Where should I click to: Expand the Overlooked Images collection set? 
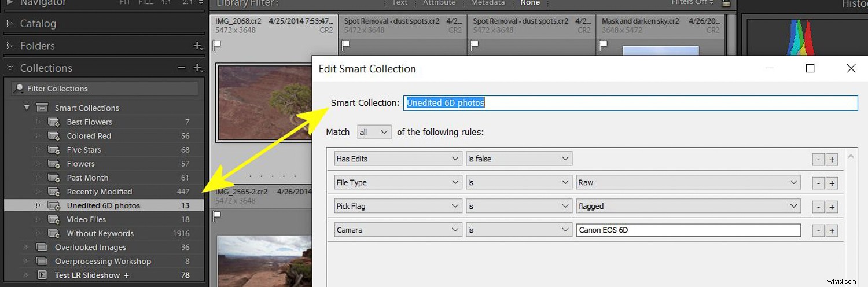coord(27,247)
